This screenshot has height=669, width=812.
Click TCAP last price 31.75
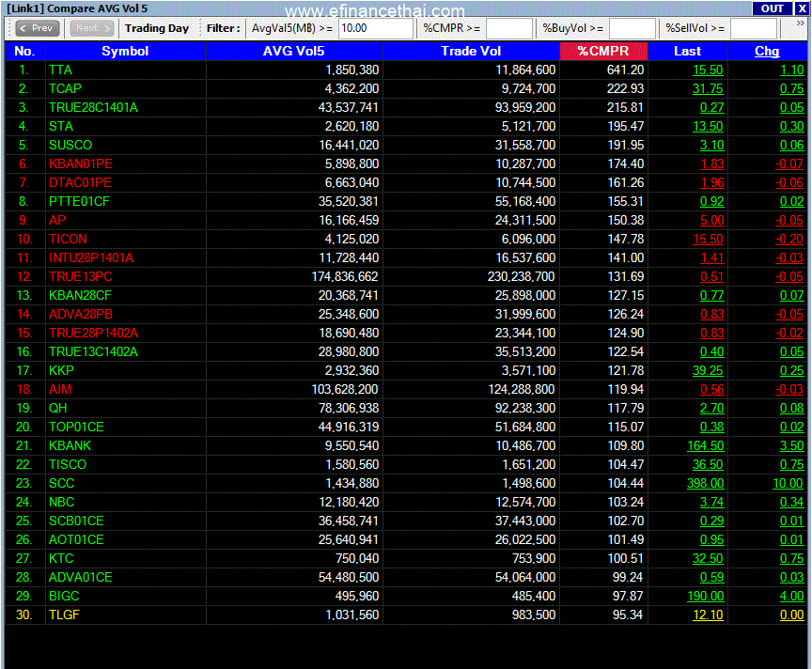tap(708, 88)
